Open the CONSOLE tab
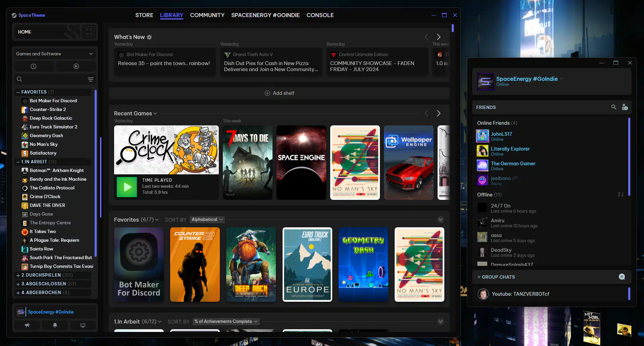The width and height of the screenshot is (644, 346). [320, 15]
